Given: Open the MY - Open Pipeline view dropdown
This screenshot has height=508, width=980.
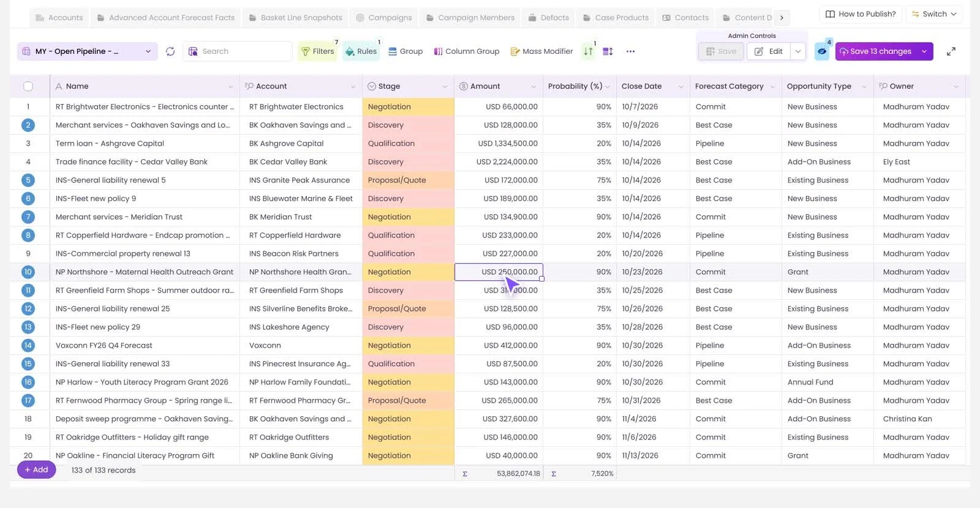Looking at the screenshot, I should coord(87,51).
